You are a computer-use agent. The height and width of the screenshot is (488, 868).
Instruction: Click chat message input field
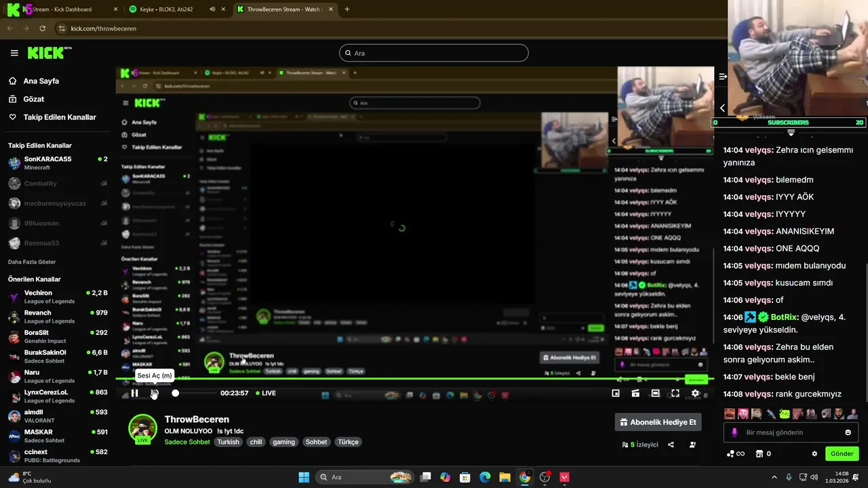(791, 432)
